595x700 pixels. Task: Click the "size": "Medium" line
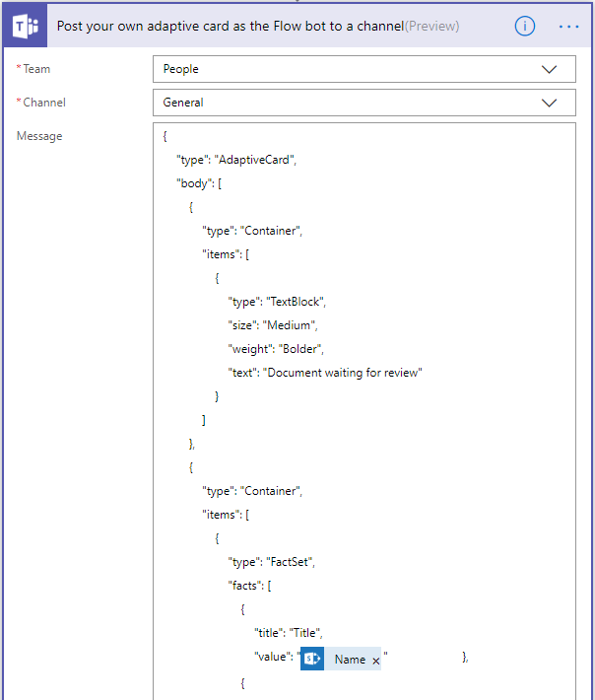(275, 325)
